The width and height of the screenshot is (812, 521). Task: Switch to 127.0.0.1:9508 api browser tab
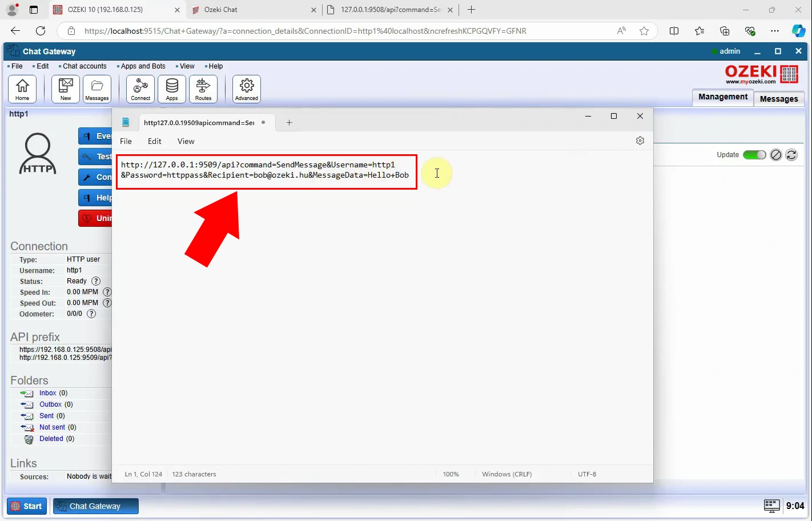coord(391,10)
